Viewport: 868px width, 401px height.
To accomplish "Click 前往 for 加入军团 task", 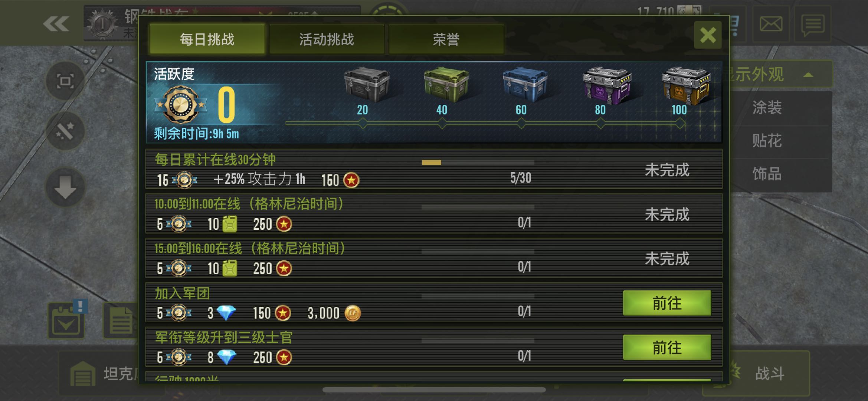I will point(667,303).
